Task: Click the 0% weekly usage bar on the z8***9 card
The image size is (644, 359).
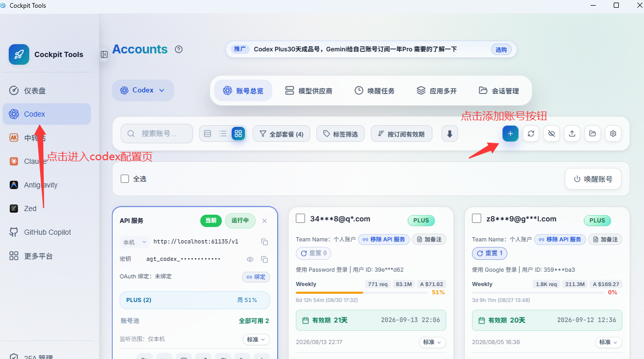Action: [538, 292]
